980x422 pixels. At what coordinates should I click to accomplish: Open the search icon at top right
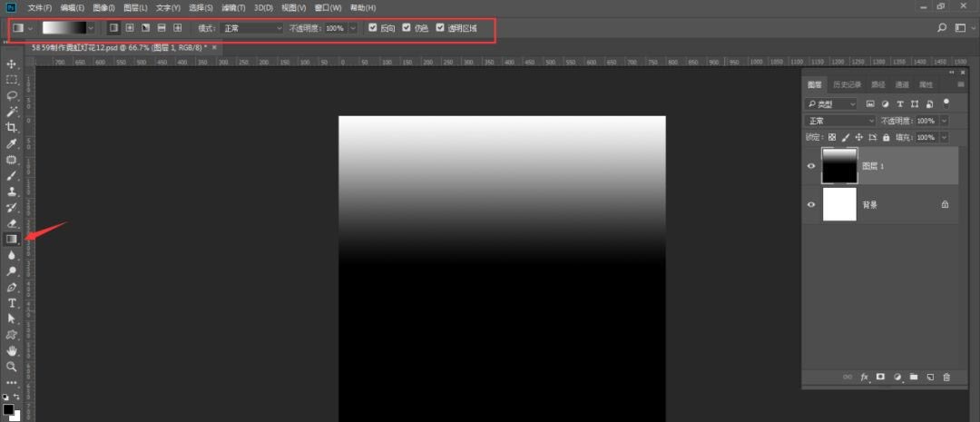pyautogui.click(x=942, y=28)
